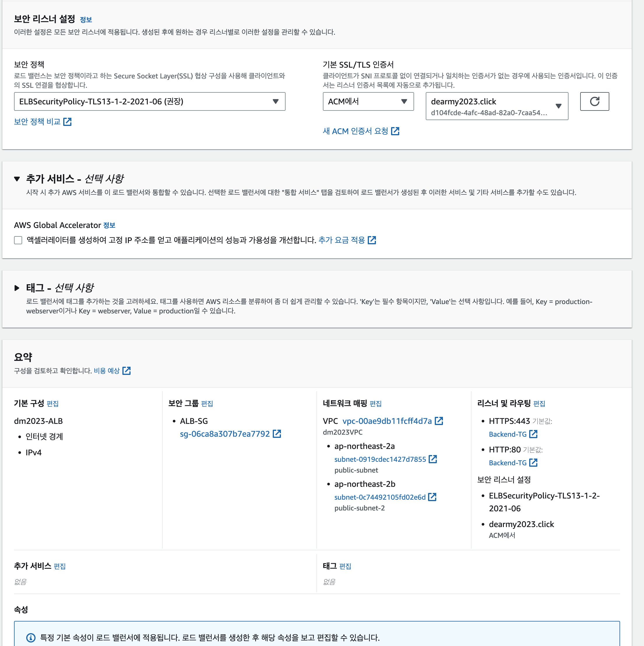Open Backend-TG link under HTTP:80
The height and width of the screenshot is (646, 644).
(508, 463)
